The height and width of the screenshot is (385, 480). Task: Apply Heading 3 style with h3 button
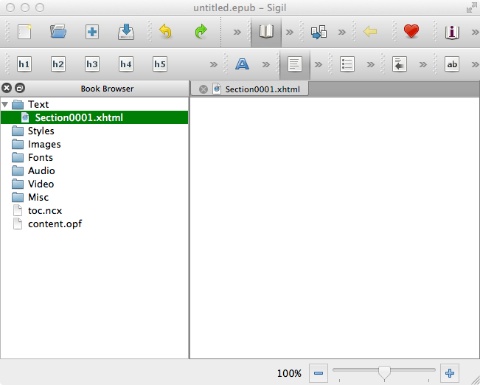(92, 64)
